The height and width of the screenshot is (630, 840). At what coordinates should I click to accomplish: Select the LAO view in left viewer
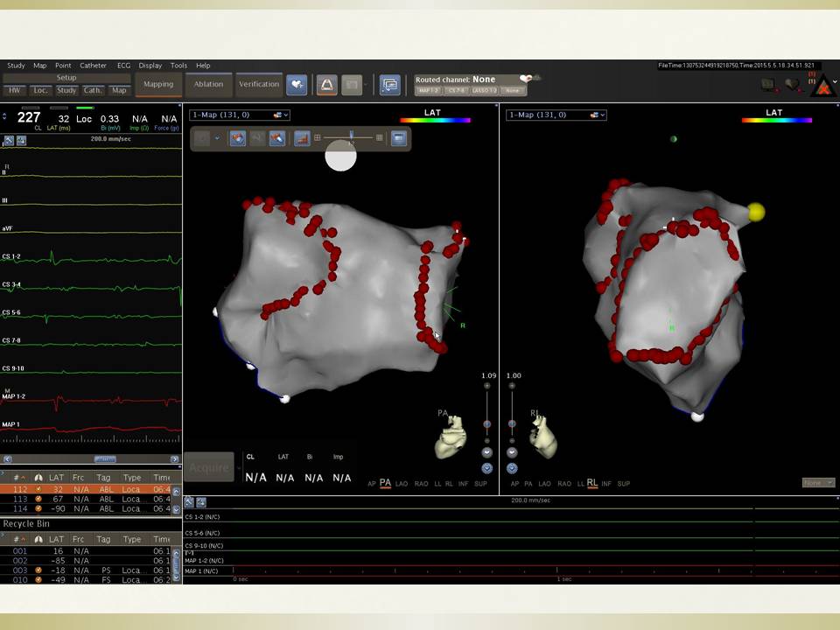click(402, 484)
